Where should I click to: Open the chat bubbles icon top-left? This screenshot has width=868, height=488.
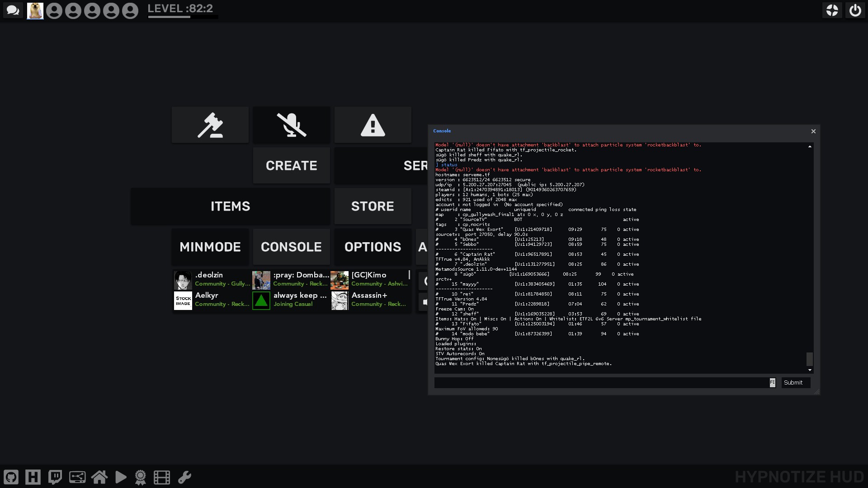[13, 10]
